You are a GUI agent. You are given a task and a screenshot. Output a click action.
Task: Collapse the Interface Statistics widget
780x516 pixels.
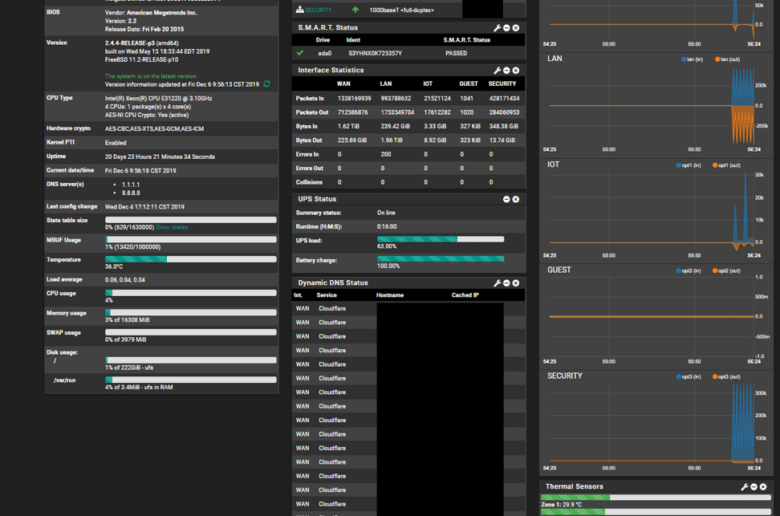tap(506, 71)
